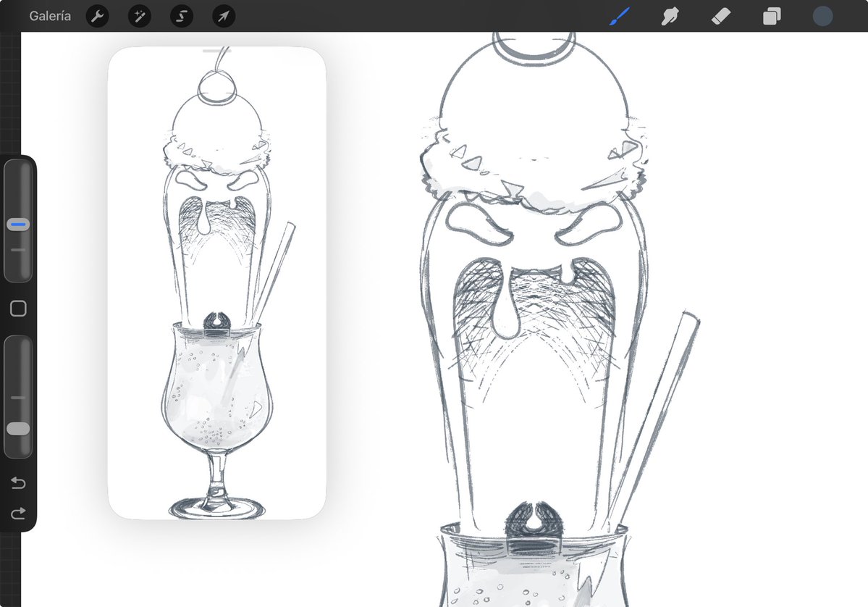The image size is (868, 607).
Task: Tap the reference image preview window
Action: [x=217, y=283]
